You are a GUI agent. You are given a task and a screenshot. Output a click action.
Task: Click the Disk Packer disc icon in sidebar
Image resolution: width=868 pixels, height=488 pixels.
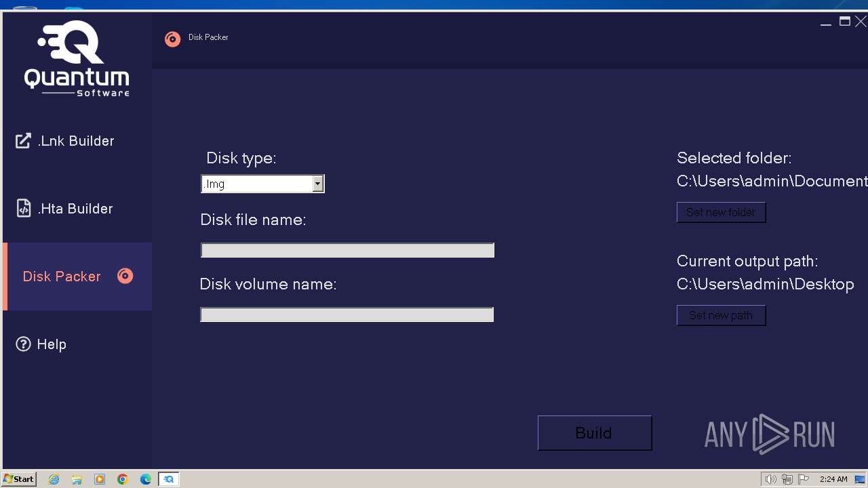click(125, 276)
